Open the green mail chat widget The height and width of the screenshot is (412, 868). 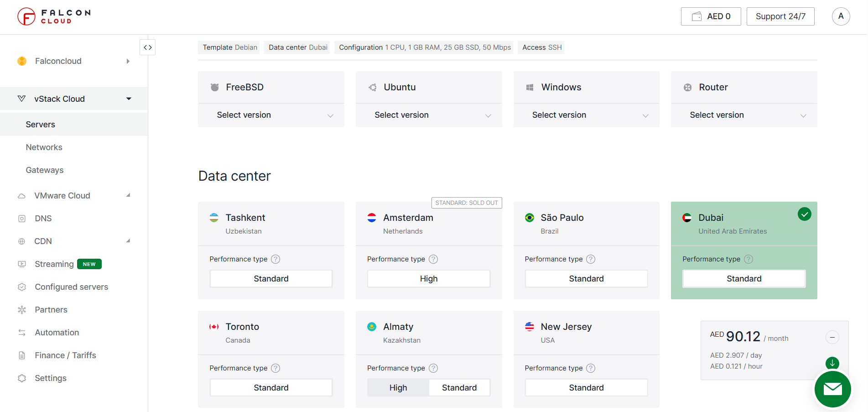coord(832,389)
